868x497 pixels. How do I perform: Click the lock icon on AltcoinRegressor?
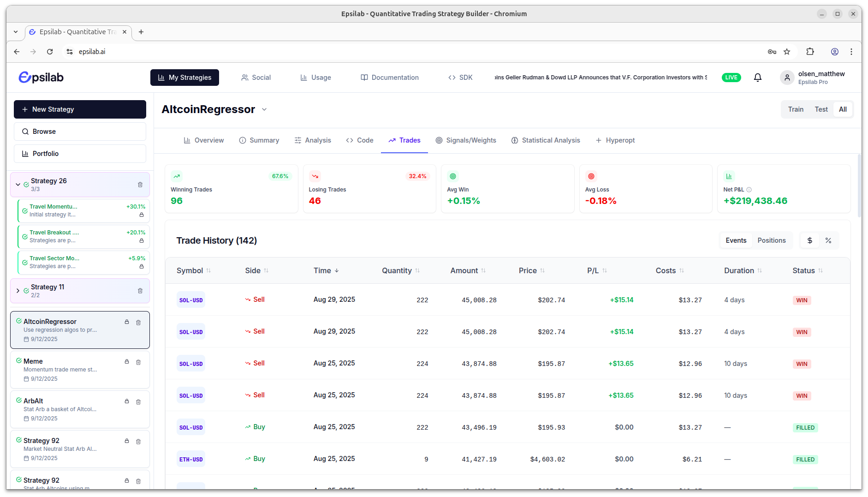pos(127,322)
